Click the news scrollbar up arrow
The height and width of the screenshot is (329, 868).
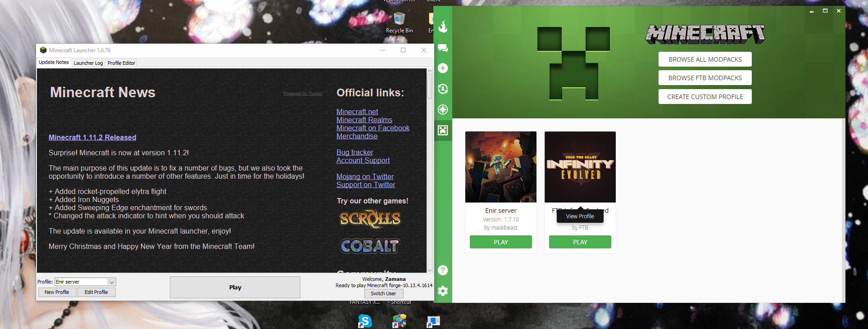[430, 71]
